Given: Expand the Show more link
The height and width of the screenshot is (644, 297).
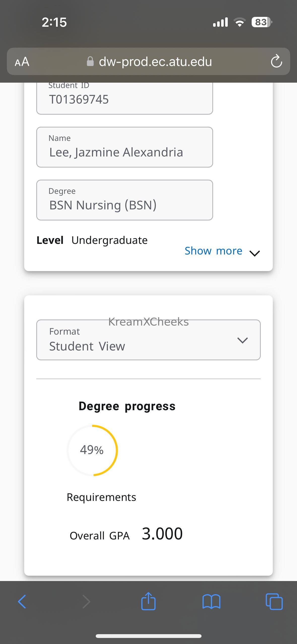Looking at the screenshot, I should coord(213,251).
